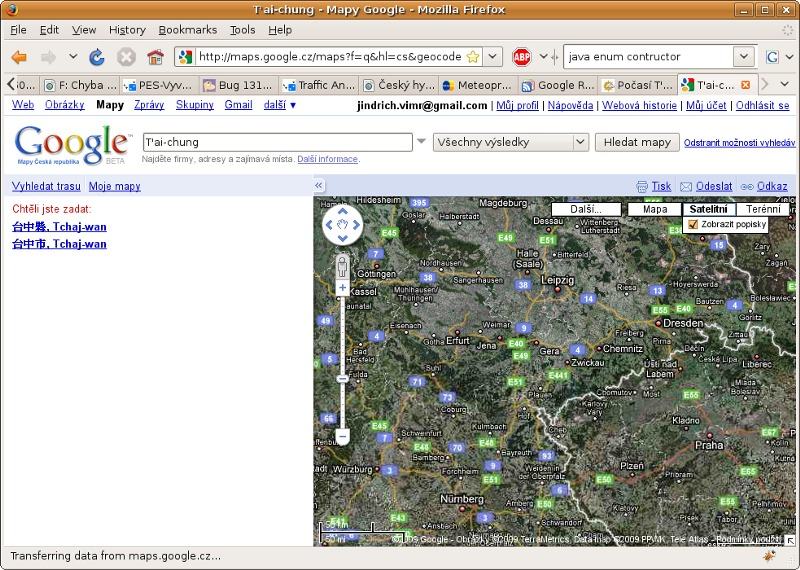Switch to the Google R... tab
The image size is (800, 570).
pos(558,85)
